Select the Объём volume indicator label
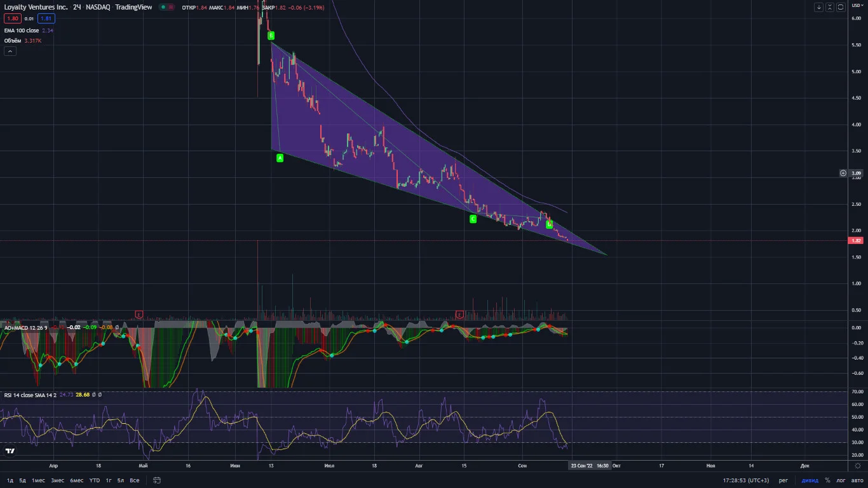 pos(13,41)
